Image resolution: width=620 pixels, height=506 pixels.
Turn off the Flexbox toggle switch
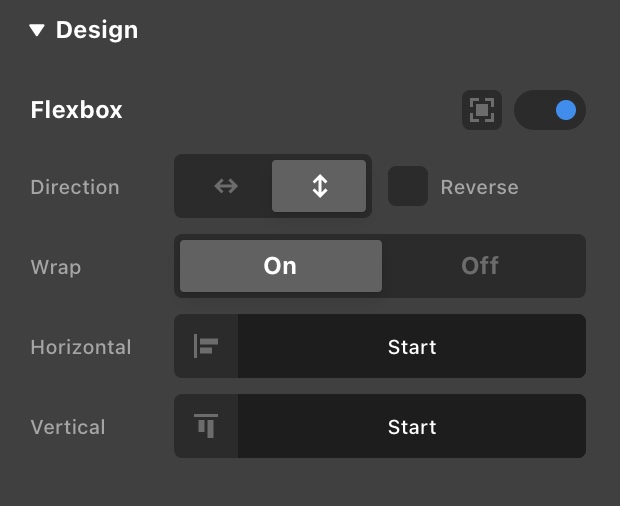pos(549,110)
